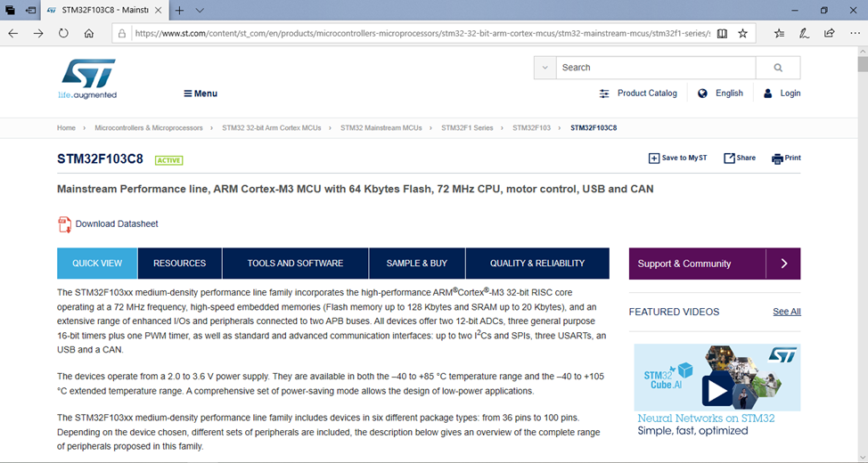Screen dimensions: 868x463
Task: Close the STM32F103C8 browser tab
Action: point(159,10)
